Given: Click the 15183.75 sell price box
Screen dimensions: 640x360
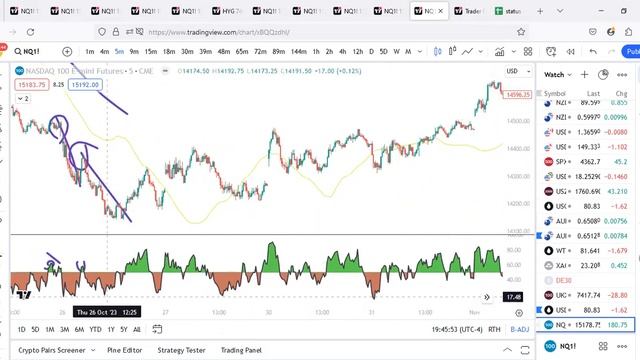Looking at the screenshot, I should [x=32, y=84].
